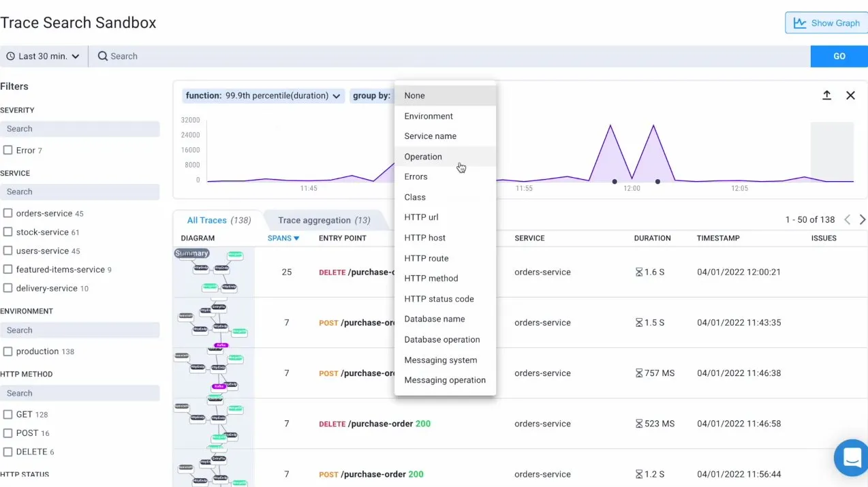Close the graph panel with the X icon
868x487 pixels.
point(850,95)
